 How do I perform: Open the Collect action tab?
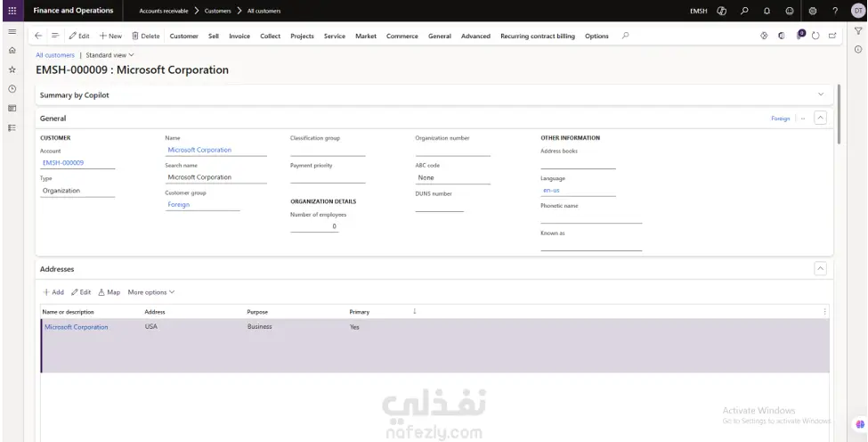click(270, 36)
